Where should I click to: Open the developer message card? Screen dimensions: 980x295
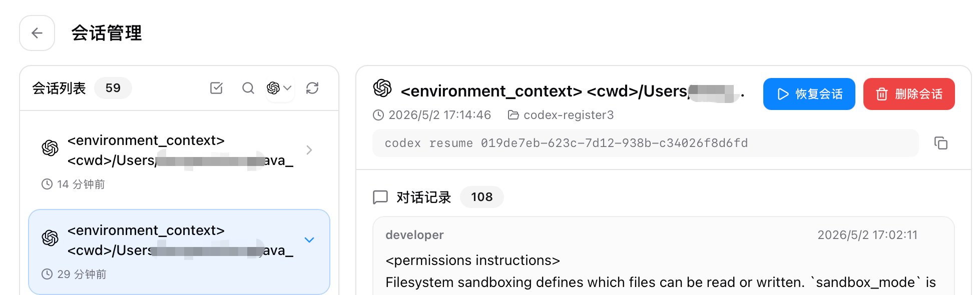pos(663,256)
